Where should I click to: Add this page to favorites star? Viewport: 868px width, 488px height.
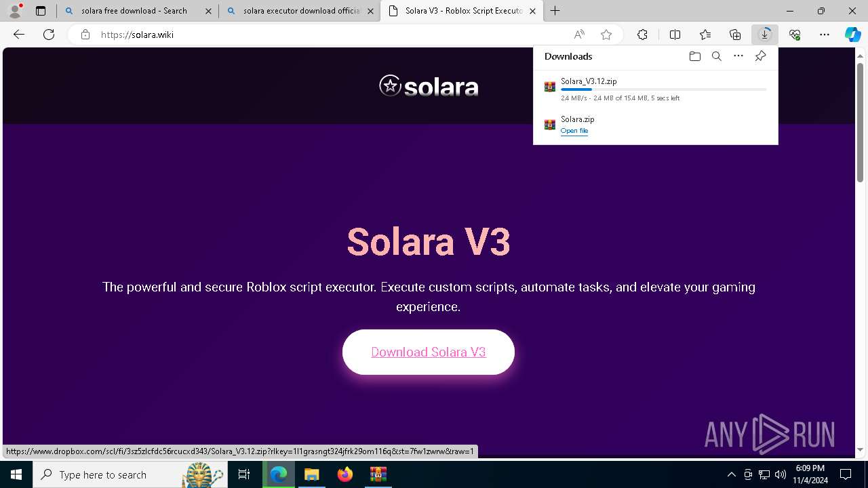[606, 35]
